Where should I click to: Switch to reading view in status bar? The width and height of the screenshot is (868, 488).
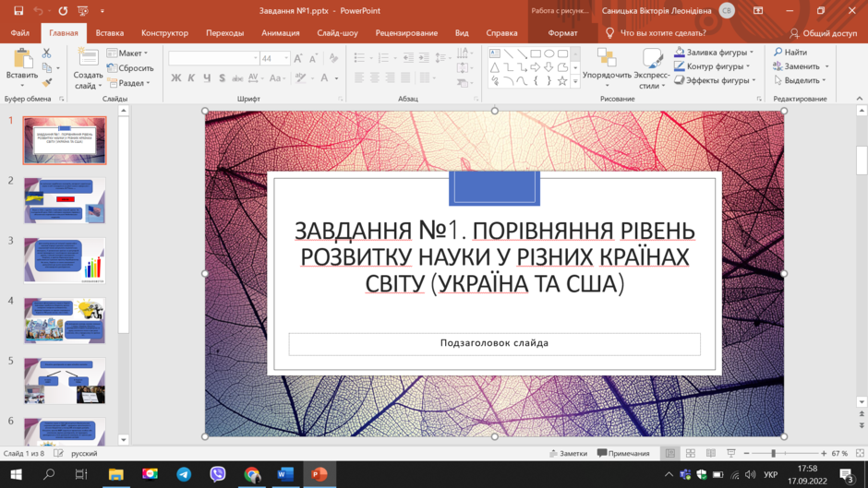click(x=711, y=453)
